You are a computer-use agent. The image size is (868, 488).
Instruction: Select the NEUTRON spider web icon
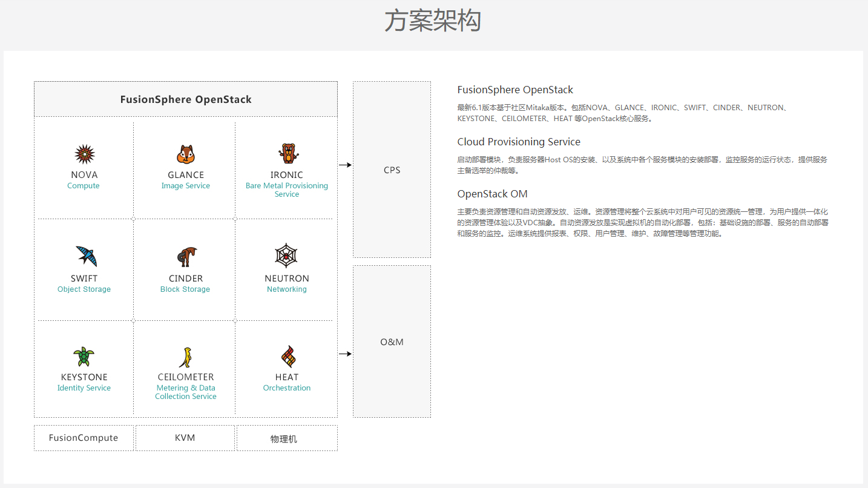tap(286, 256)
